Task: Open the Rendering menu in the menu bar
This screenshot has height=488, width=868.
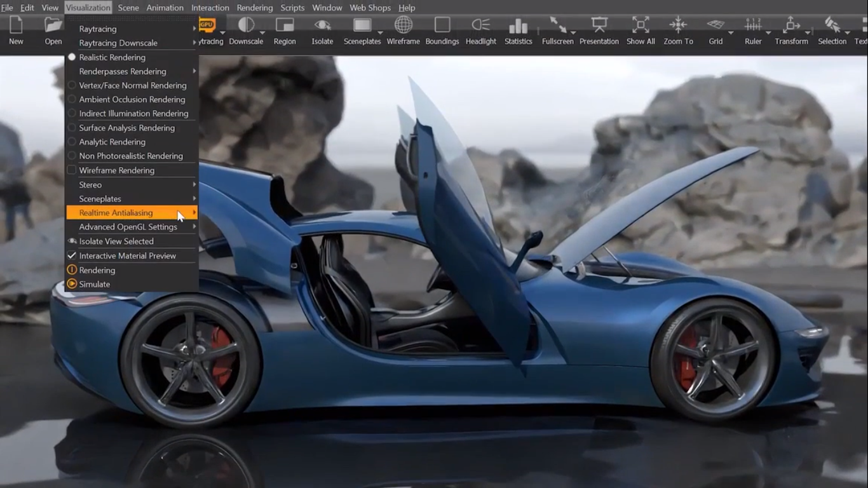Action: pos(255,8)
